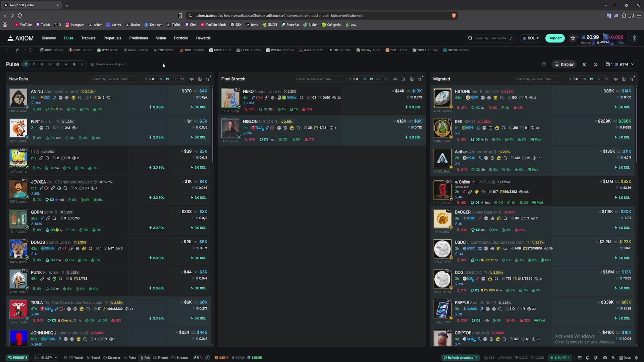Open Pulse settings gear next to Display
Image resolution: width=644 pixels, height=362 pixels.
(585, 64)
